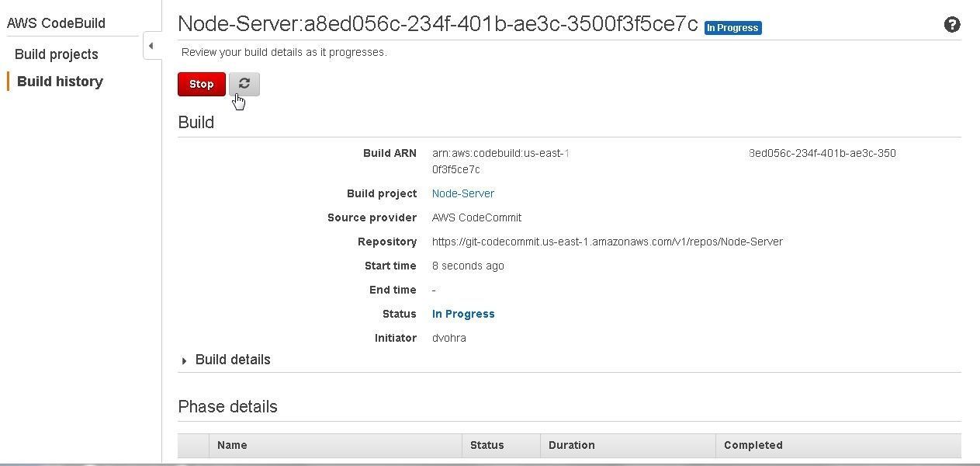Image resolution: width=980 pixels, height=466 pixels.
Task: Click the initiator value dvohra
Action: (x=449, y=338)
